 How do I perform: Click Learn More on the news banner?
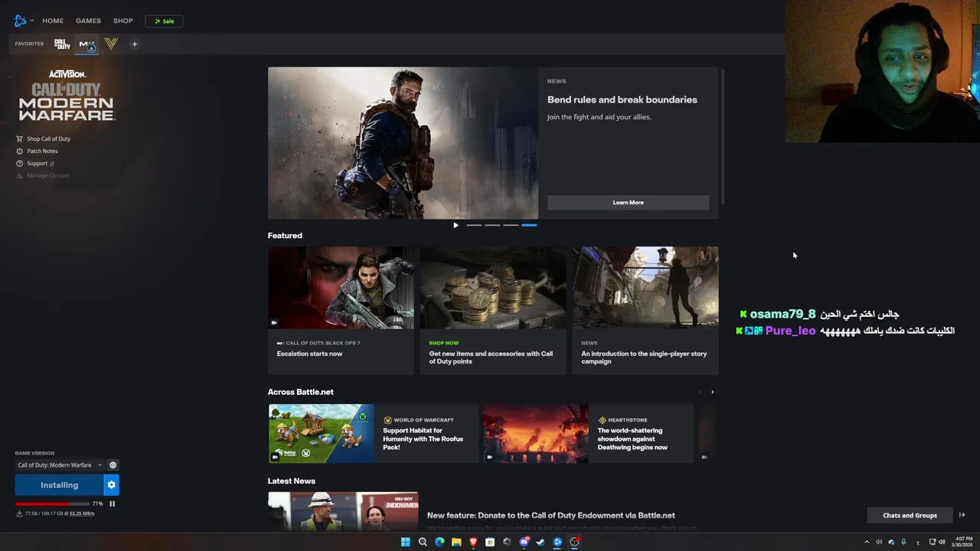(x=628, y=203)
